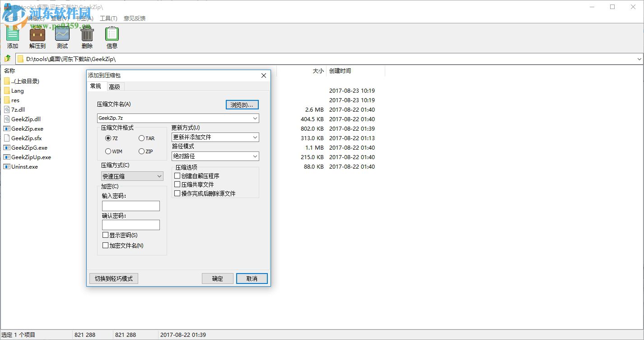Click the 浏览(B) browse button

pyautogui.click(x=242, y=104)
